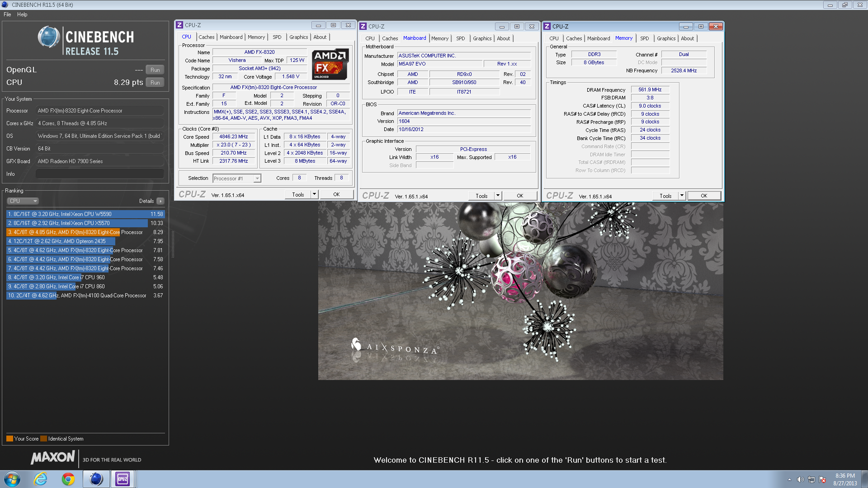Click the Your Score orange legend swatch
Viewport: 868px width, 488px height.
tap(9, 438)
